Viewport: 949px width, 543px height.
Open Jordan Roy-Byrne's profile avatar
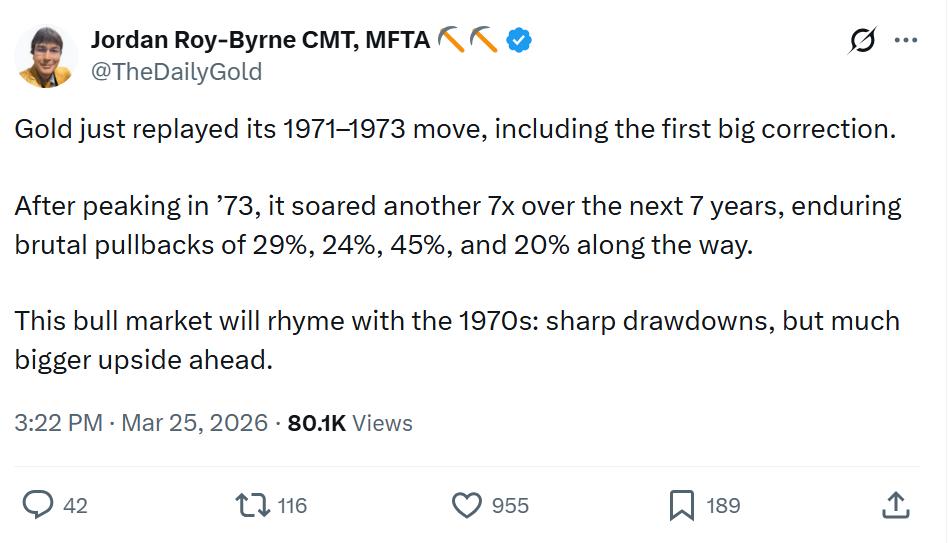tap(48, 56)
